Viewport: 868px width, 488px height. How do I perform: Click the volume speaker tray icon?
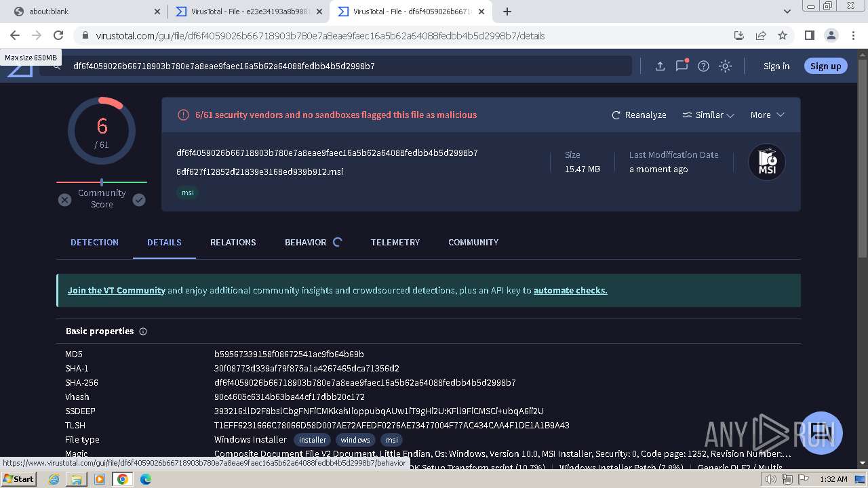pos(770,479)
